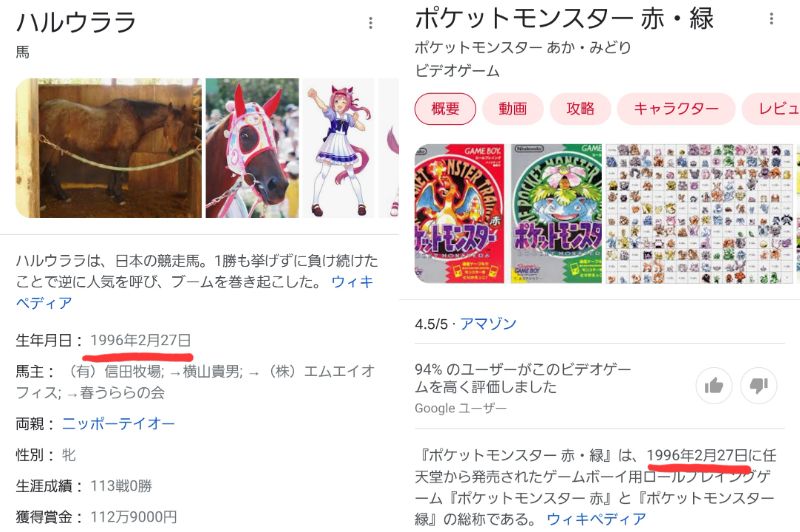This screenshot has width=800, height=532.
Task: Open the red Pokémon box art image
Action: coord(460,214)
